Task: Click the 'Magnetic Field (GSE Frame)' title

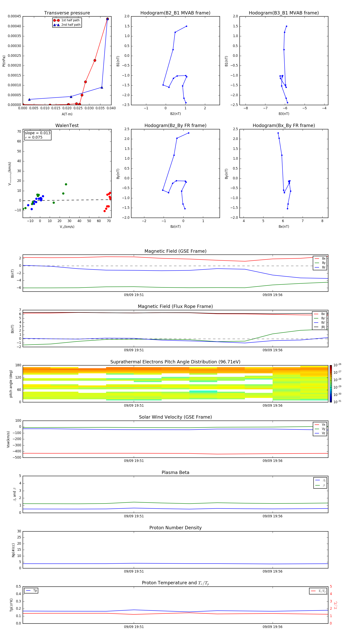Action: tap(175, 251)
